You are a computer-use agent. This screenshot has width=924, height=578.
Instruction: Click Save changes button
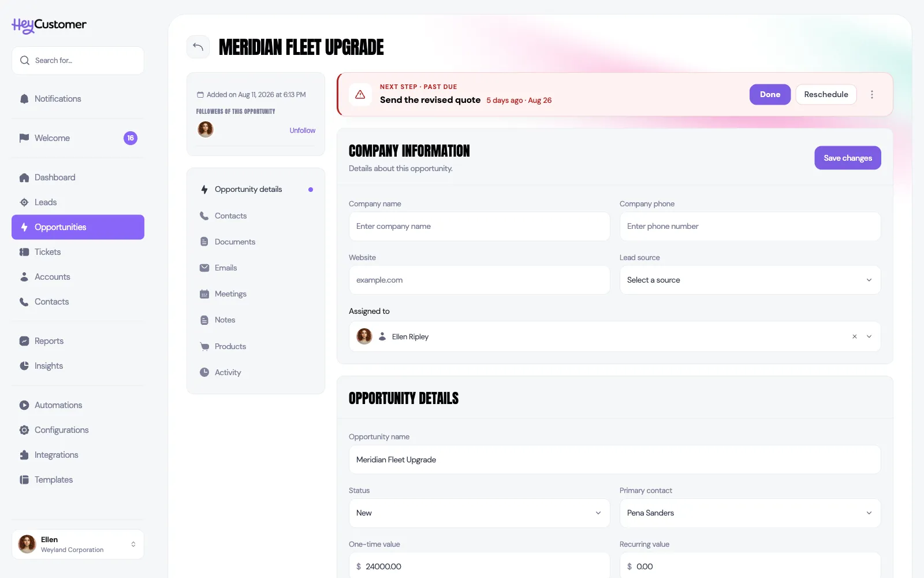tap(848, 158)
